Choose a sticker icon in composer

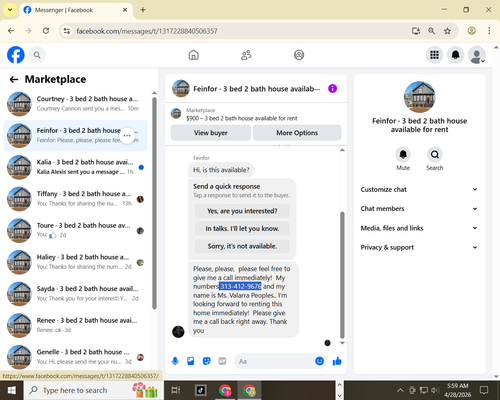[x=207, y=361]
